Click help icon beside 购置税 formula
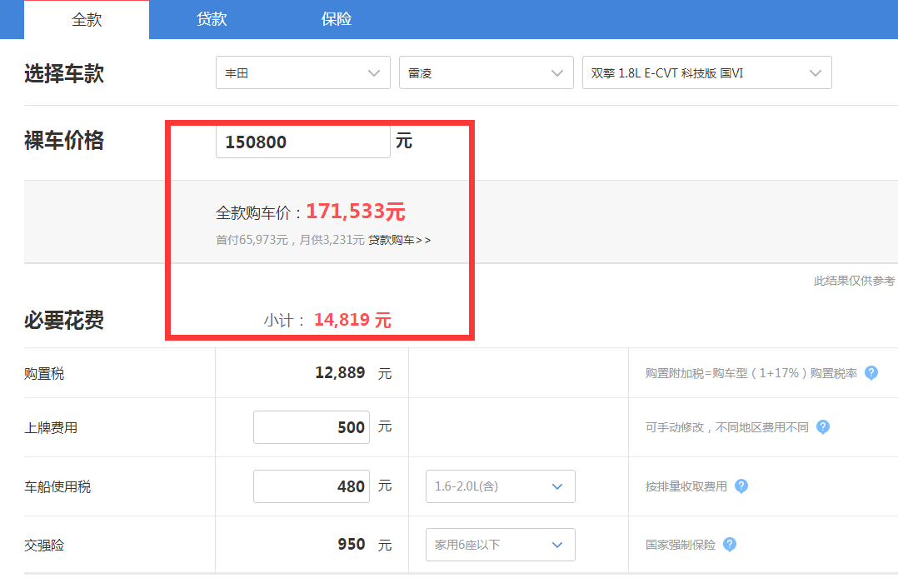The image size is (898, 588). coord(871,373)
